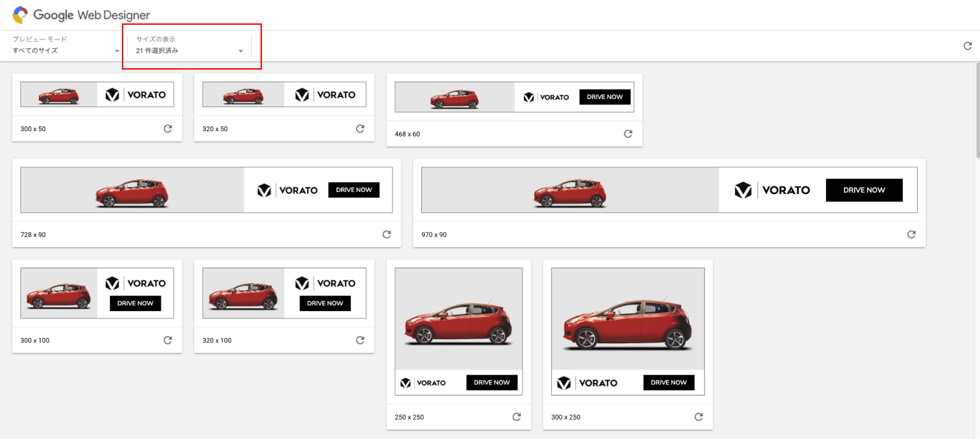
Task: Click DRIVE NOW in the 970 x 90 banner
Action: (x=863, y=190)
